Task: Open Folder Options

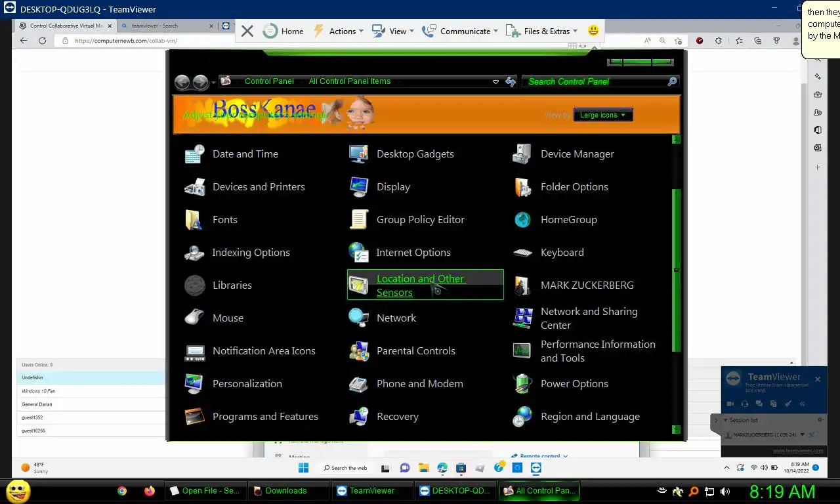Action: tap(560, 187)
